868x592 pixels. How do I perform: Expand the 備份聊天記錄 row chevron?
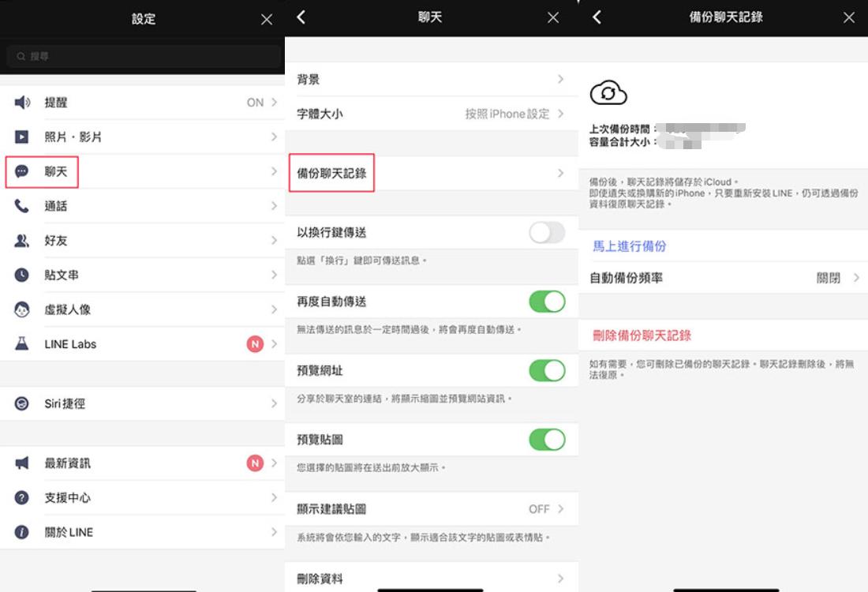[x=561, y=174]
